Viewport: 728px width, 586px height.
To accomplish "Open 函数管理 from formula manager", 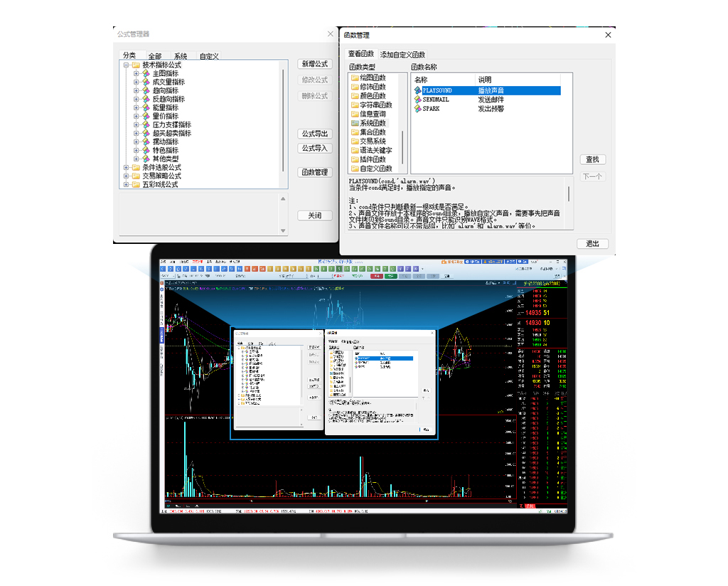I will tap(315, 172).
